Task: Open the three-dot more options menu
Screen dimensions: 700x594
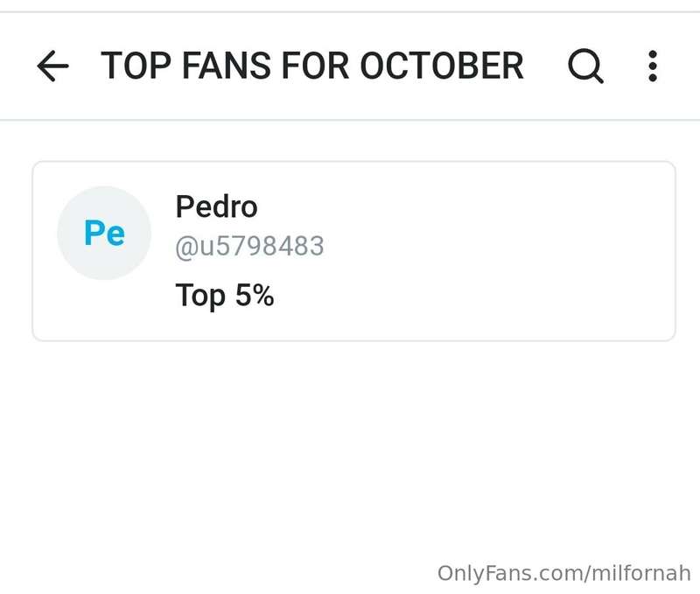Action: pos(653,66)
